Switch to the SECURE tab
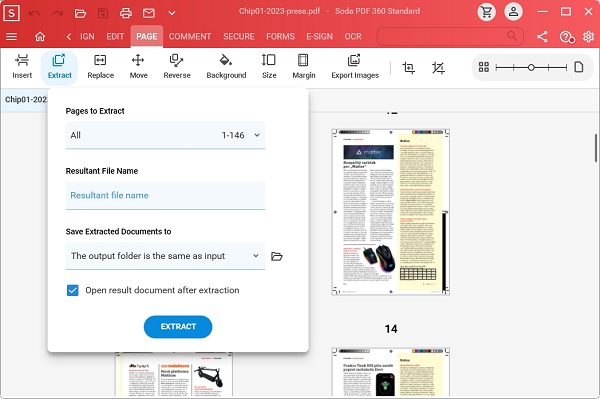Image resolution: width=600 pixels, height=399 pixels. coord(239,37)
